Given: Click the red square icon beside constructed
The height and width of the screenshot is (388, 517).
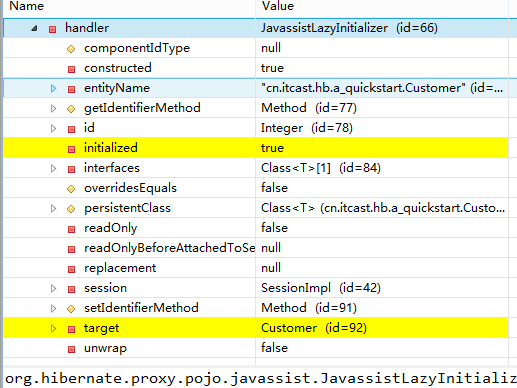Looking at the screenshot, I should tap(71, 69).
